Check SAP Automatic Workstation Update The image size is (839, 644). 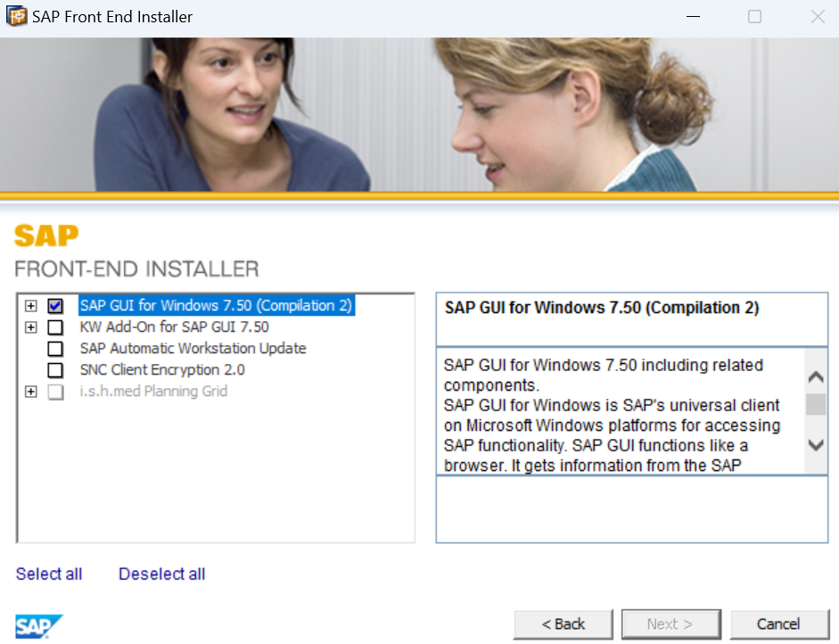(56, 349)
